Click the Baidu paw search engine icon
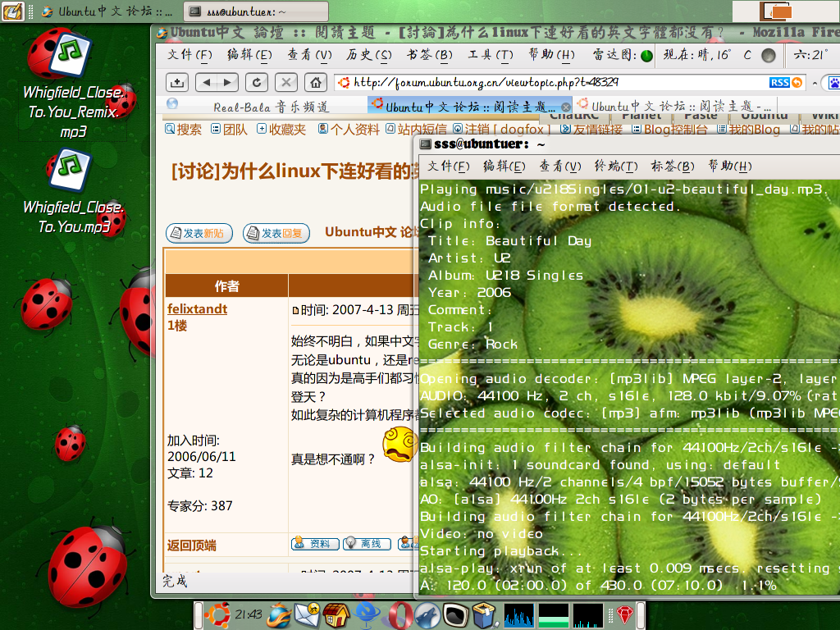Screen dimensions: 840x630 (x=834, y=83)
